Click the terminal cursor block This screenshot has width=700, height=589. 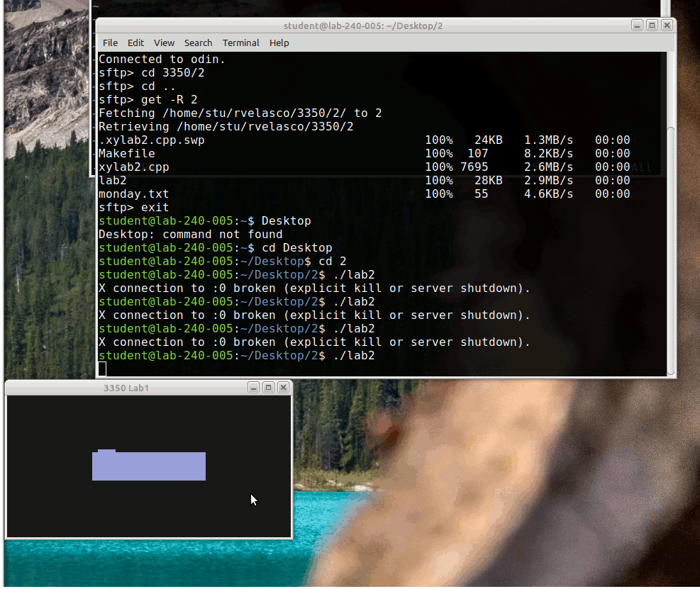pyautogui.click(x=102, y=369)
